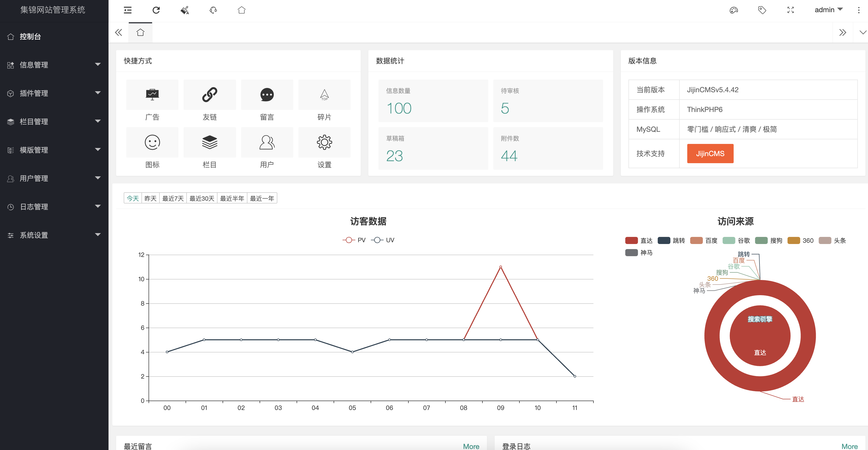Toggle 百度 legend item in 访问来源
The image size is (868, 450).
click(x=703, y=240)
